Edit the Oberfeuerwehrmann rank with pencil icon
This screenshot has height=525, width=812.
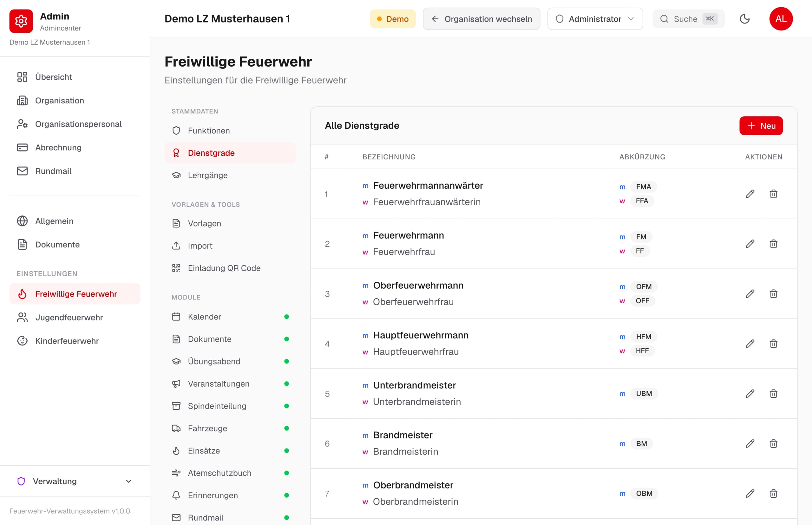tap(750, 294)
